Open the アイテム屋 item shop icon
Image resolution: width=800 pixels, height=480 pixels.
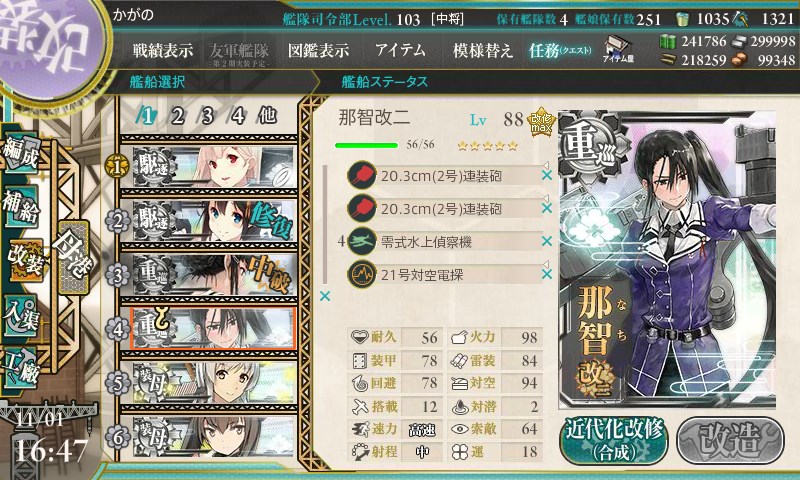point(618,49)
